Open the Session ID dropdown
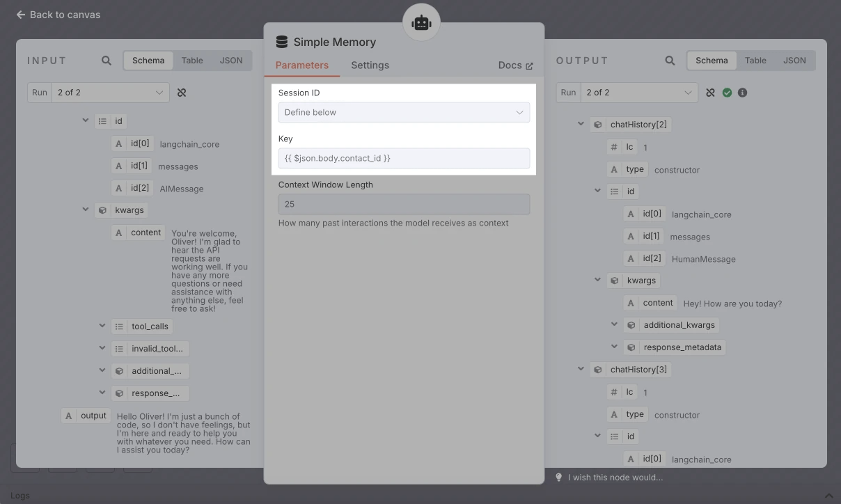The width and height of the screenshot is (841, 504). pyautogui.click(x=404, y=112)
